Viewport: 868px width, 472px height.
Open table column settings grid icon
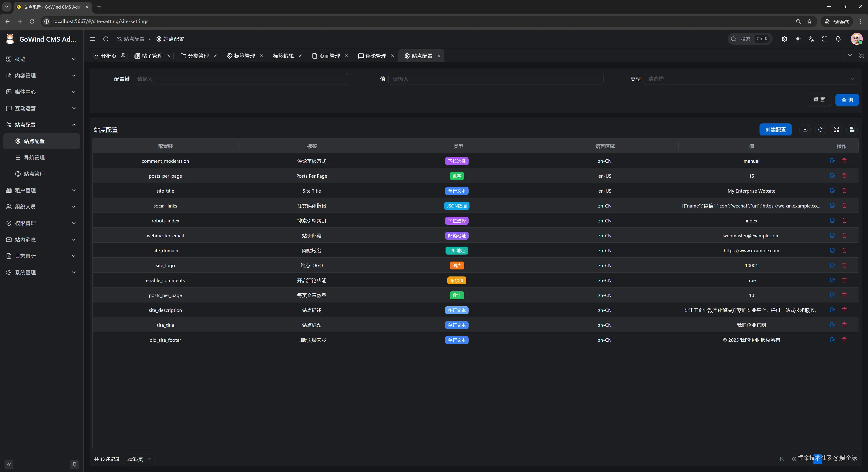(x=852, y=129)
